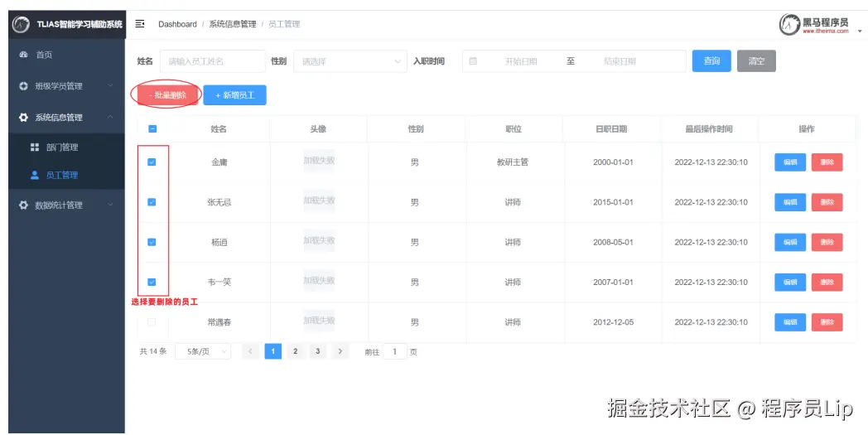This screenshot has height=435, width=868.
Task: Click the 前往 page number jump input
Action: [395, 352]
